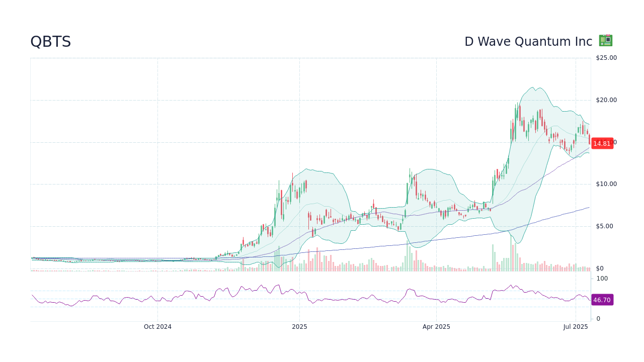The height and width of the screenshot is (362, 644).
Task: Click the $5.00 price axis label
Action: pos(604,226)
